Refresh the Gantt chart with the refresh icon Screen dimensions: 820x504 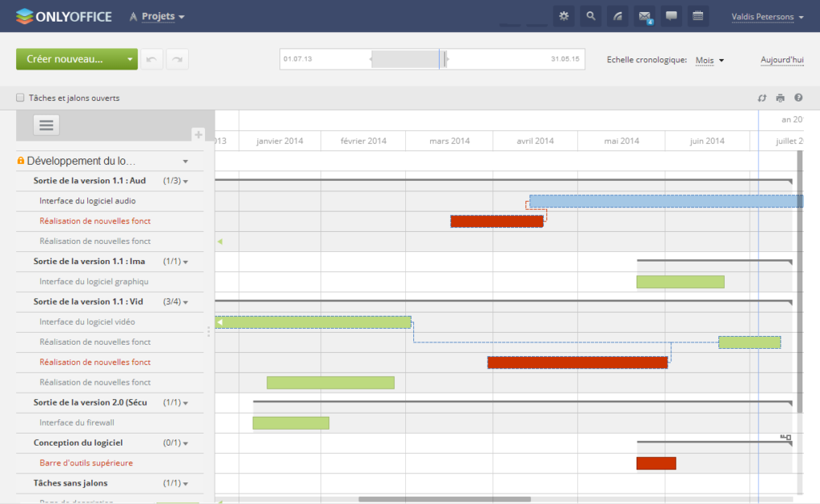click(762, 98)
